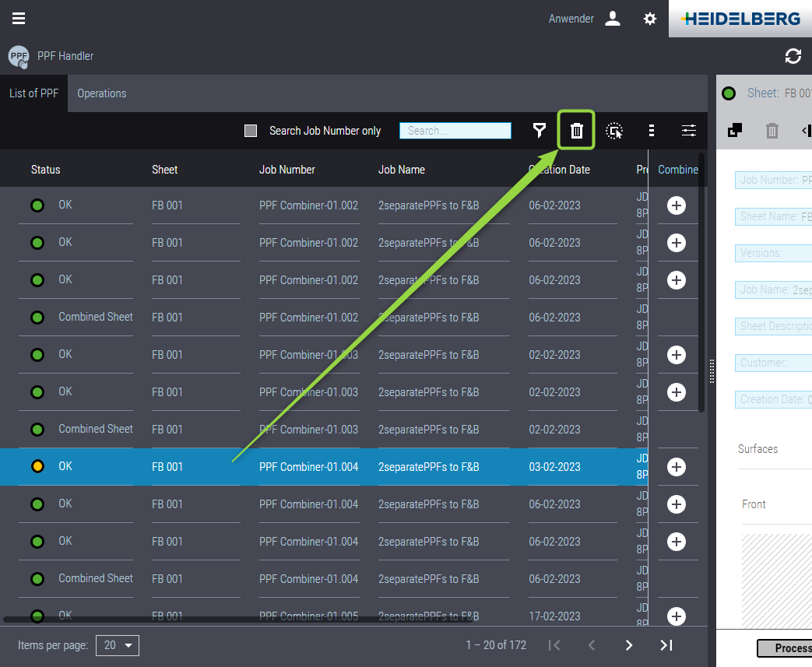Toggle combine plus on selected 01.004 row

click(677, 467)
